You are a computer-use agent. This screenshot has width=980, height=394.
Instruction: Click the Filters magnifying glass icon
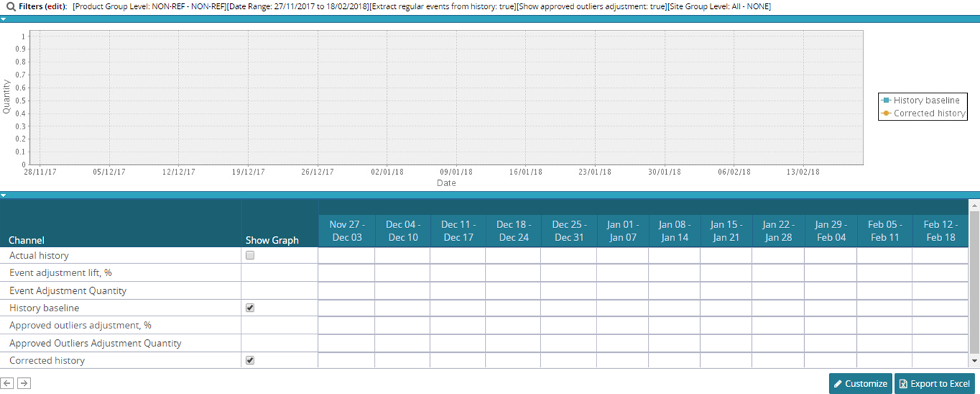click(x=11, y=7)
